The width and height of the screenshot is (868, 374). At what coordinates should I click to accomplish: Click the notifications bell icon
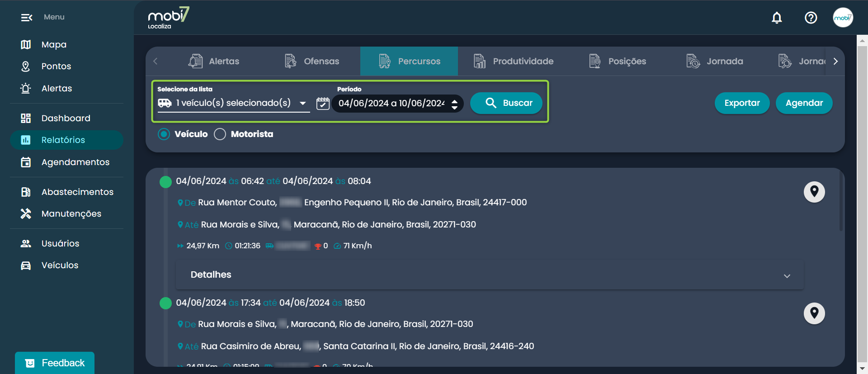point(777,18)
